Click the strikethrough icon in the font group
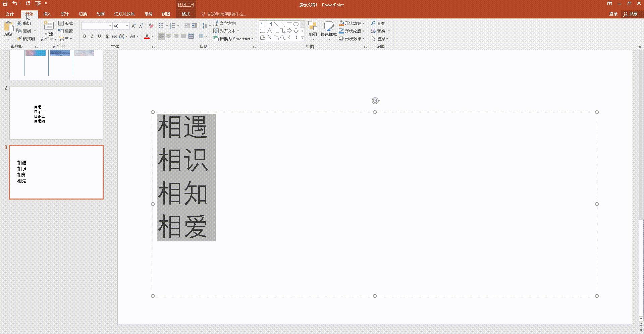 114,36
